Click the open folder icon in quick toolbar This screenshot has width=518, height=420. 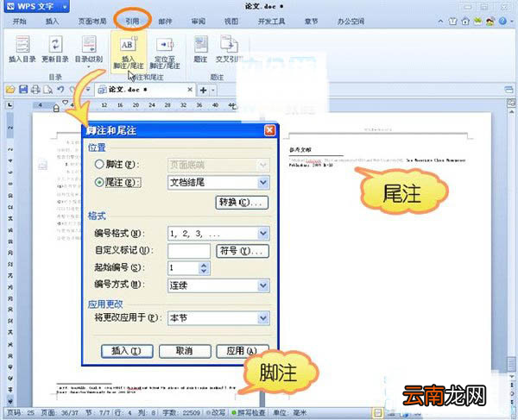pyautogui.click(x=10, y=90)
